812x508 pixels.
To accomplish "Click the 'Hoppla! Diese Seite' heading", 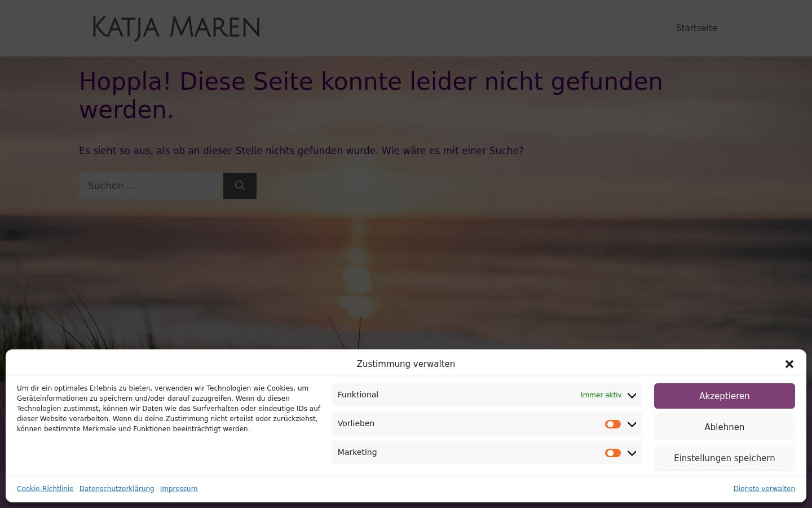I will coord(371,95).
